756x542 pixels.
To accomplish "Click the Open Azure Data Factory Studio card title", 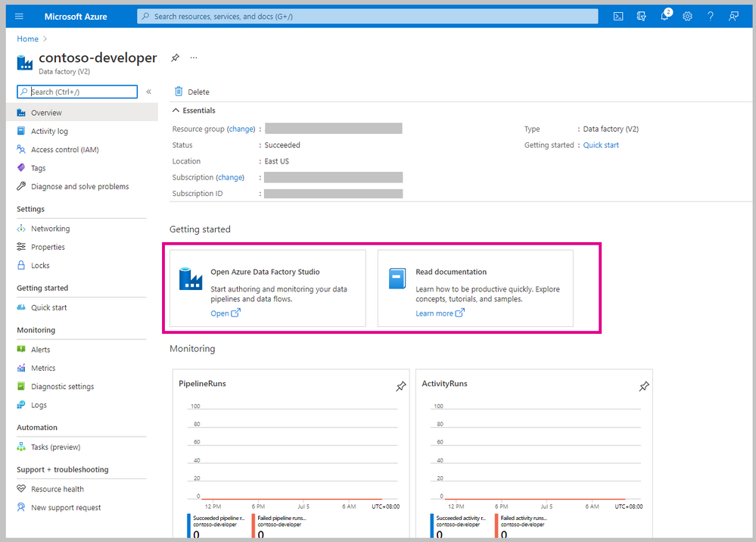I will (265, 272).
